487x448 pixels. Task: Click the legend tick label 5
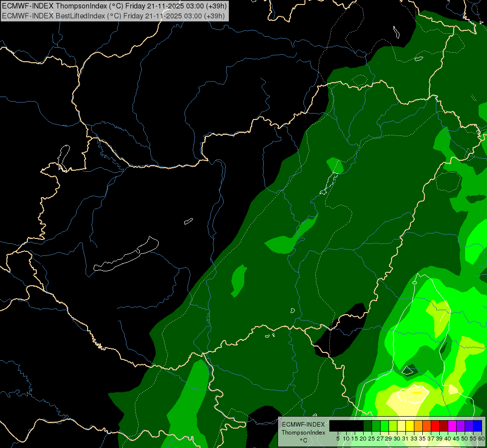(x=338, y=439)
